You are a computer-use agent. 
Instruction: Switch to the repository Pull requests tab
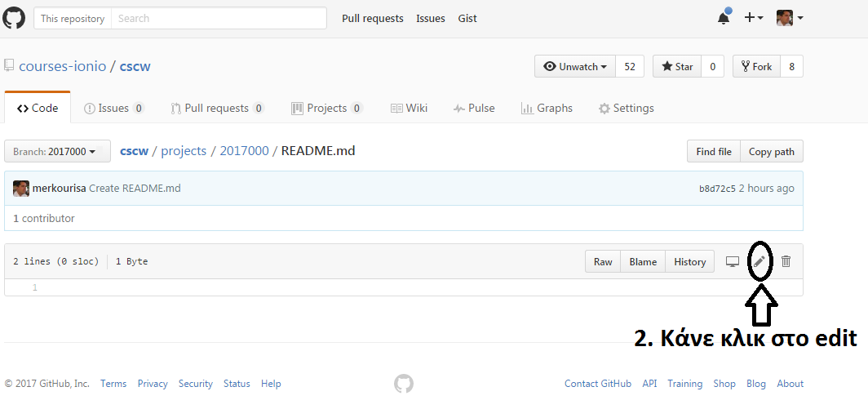218,108
